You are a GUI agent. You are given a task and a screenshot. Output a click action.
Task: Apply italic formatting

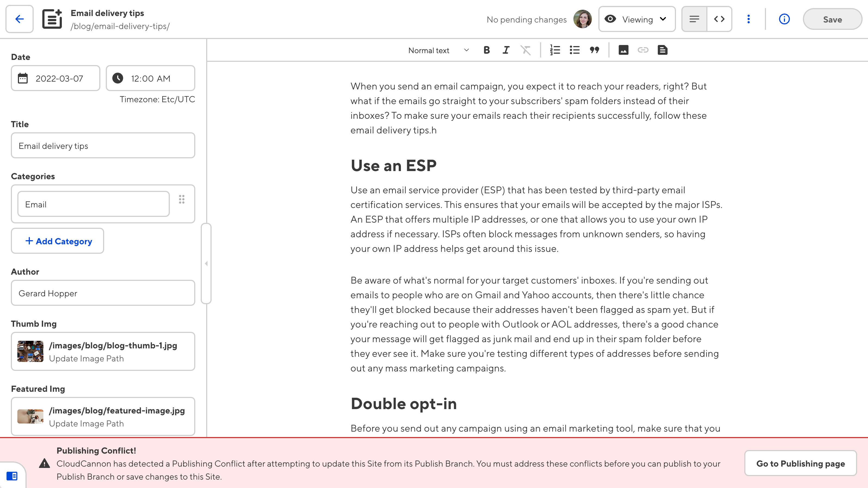(506, 50)
